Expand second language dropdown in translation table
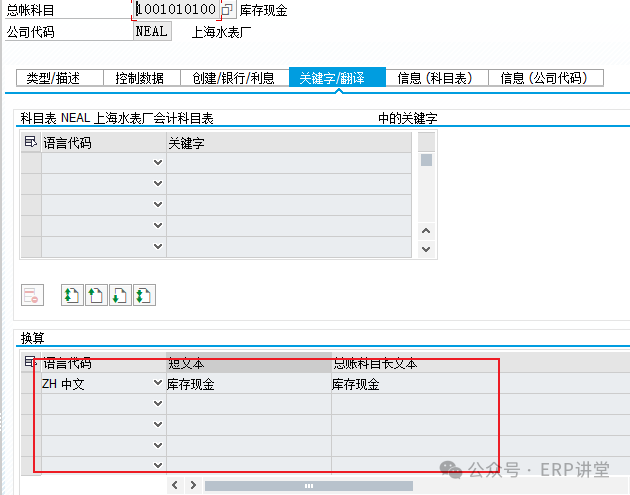The width and height of the screenshot is (630, 495). pyautogui.click(x=157, y=404)
